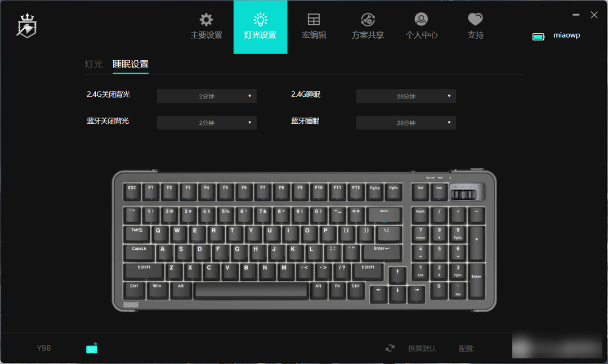Click the battery status icon

coord(538,37)
